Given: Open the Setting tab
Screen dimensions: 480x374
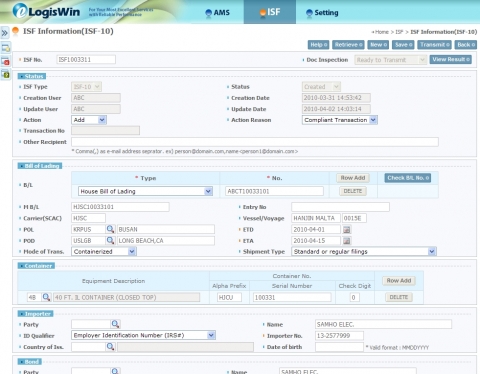Looking at the screenshot, I should tap(322, 13).
